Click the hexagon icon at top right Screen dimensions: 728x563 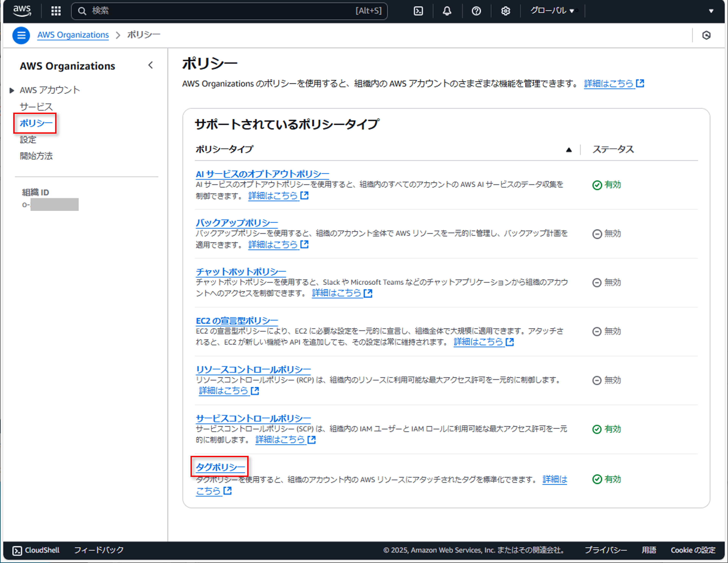[x=706, y=35]
